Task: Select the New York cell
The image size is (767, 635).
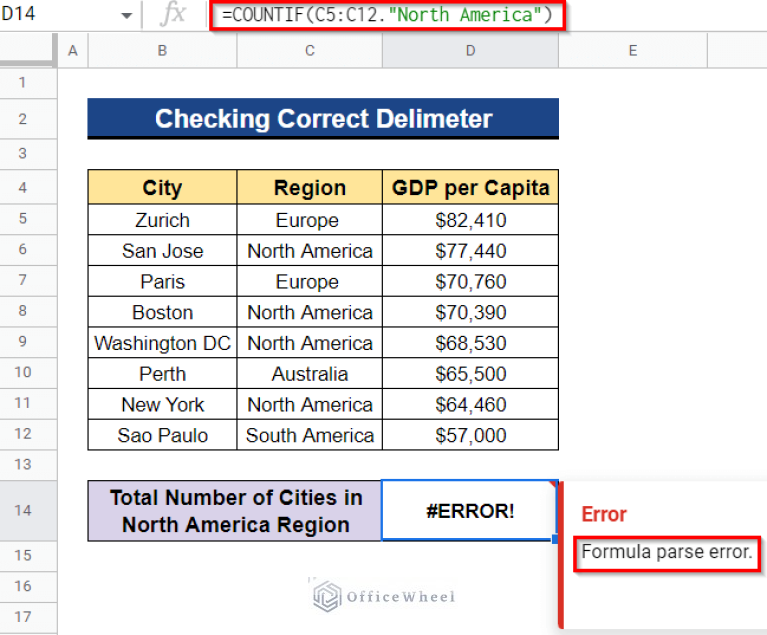Action: pyautogui.click(x=162, y=405)
